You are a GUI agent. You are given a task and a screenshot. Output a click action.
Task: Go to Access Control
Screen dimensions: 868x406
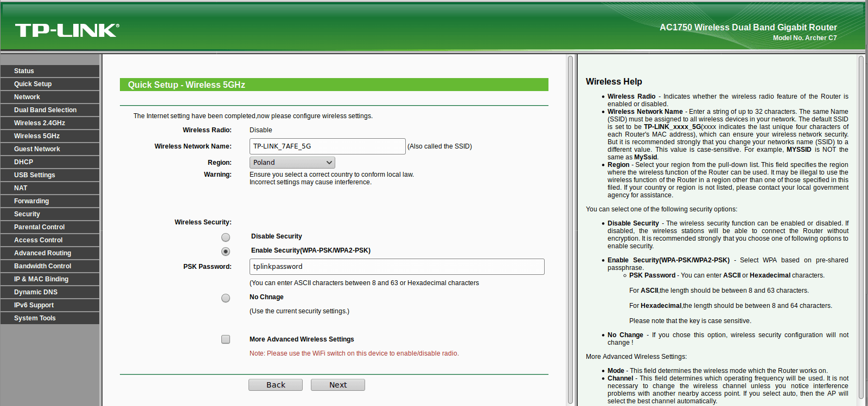pos(50,240)
